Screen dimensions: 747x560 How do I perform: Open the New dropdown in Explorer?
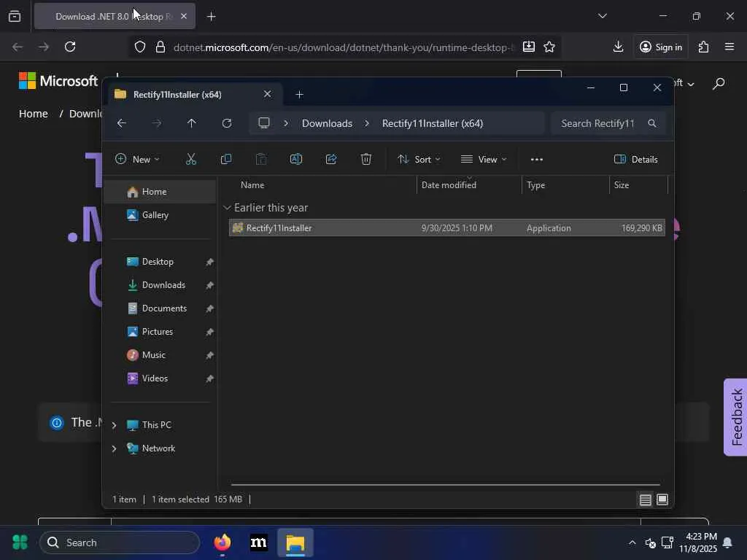pos(137,159)
